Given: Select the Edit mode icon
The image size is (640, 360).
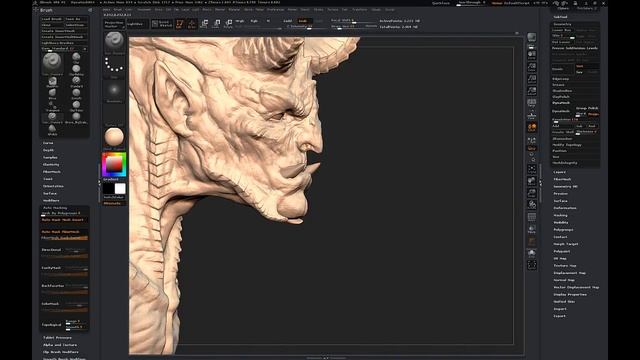Looking at the screenshot, I should [x=180, y=24].
